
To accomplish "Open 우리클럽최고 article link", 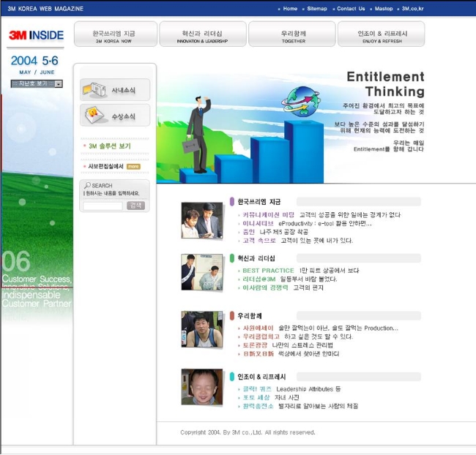I will pos(297,336).
